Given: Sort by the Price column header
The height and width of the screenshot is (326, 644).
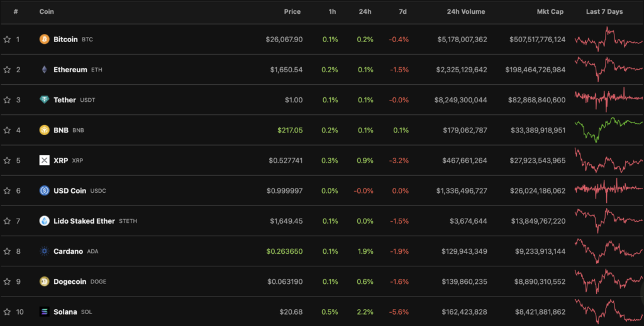Looking at the screenshot, I should pyautogui.click(x=292, y=11).
